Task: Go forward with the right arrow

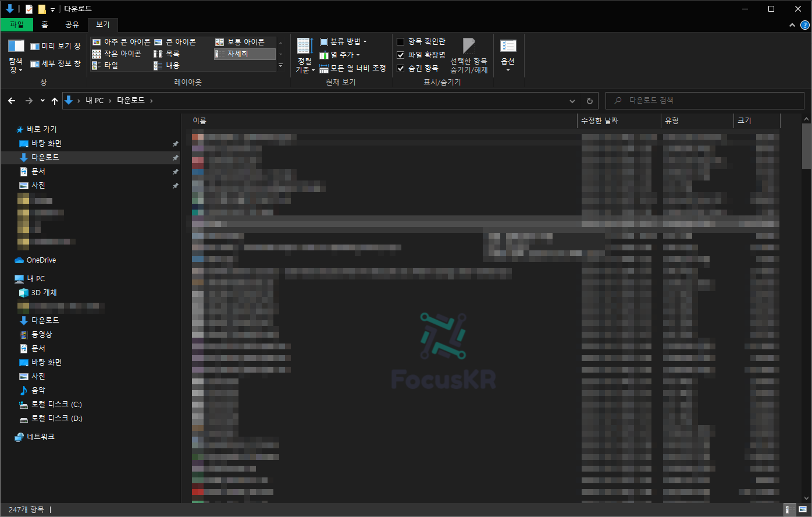Action: tap(29, 101)
